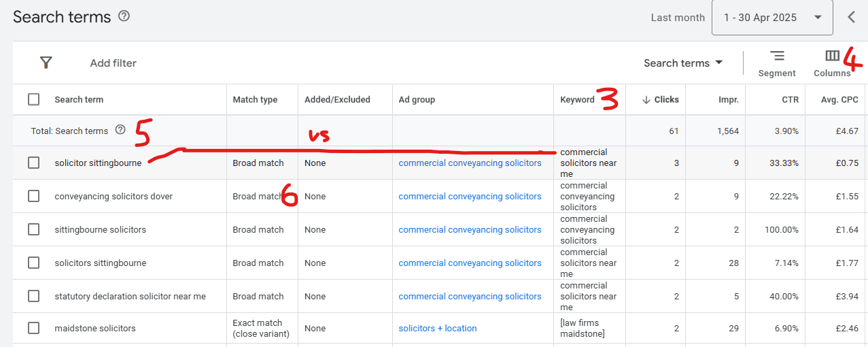Open ad group link in sittingbourne solicitors row
The image size is (868, 347).
pos(470,229)
